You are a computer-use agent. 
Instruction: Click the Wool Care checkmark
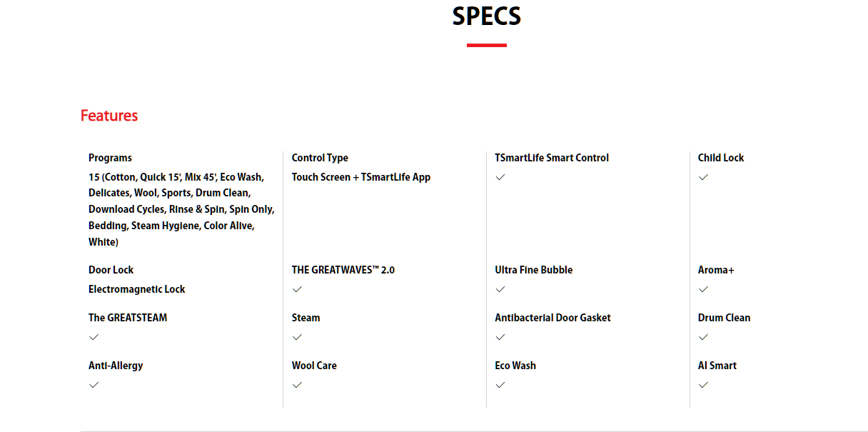tap(297, 385)
